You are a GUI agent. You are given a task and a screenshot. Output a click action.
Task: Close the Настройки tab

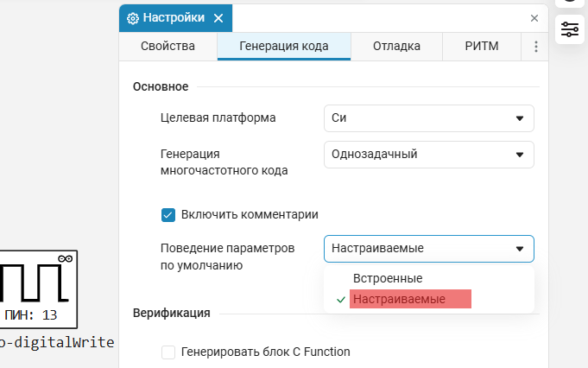tap(218, 18)
